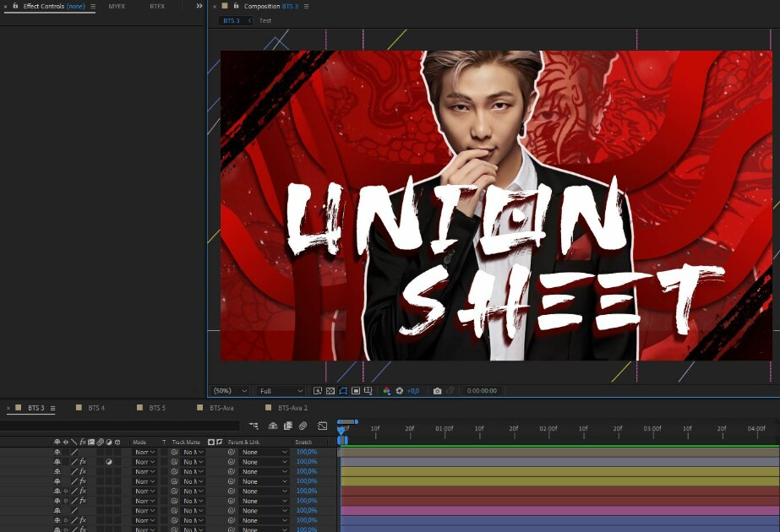Screen dimensions: 780x532
Task: Click the Test breadcrumb in composition navigator
Action: pyautogui.click(x=265, y=21)
